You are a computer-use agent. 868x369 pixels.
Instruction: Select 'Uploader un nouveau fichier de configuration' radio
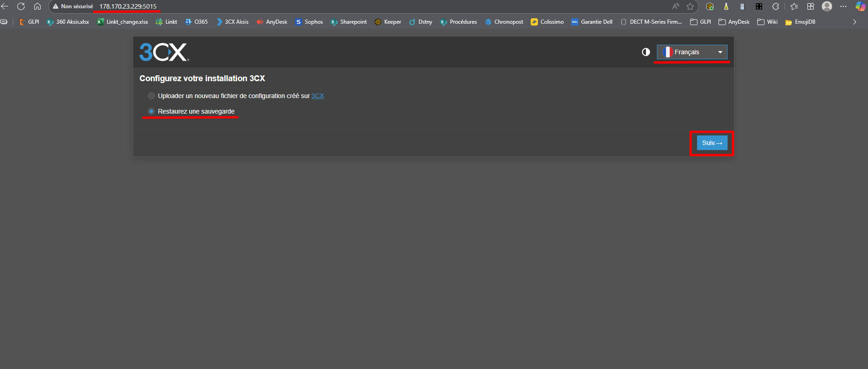click(151, 96)
